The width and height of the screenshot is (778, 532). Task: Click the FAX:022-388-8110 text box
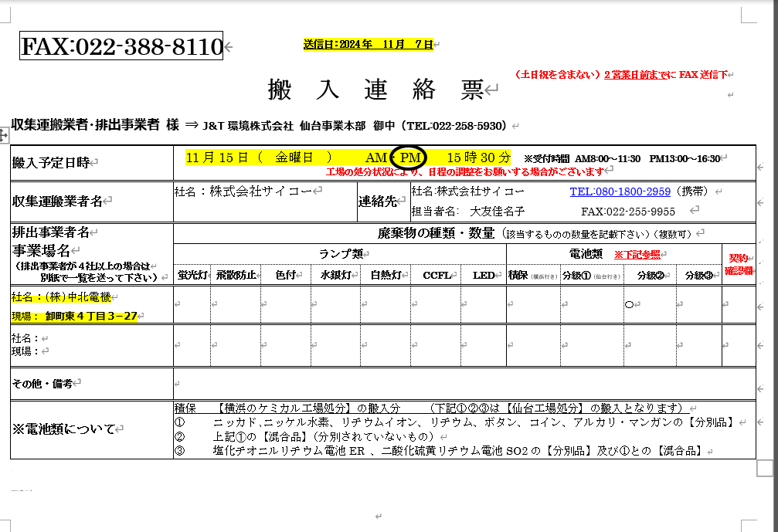[x=122, y=47]
